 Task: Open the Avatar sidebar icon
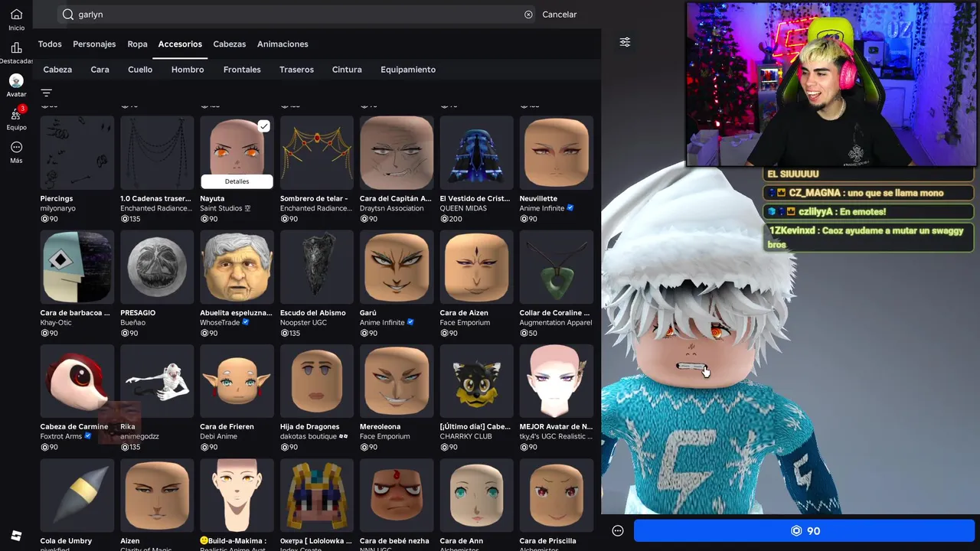pyautogui.click(x=16, y=80)
